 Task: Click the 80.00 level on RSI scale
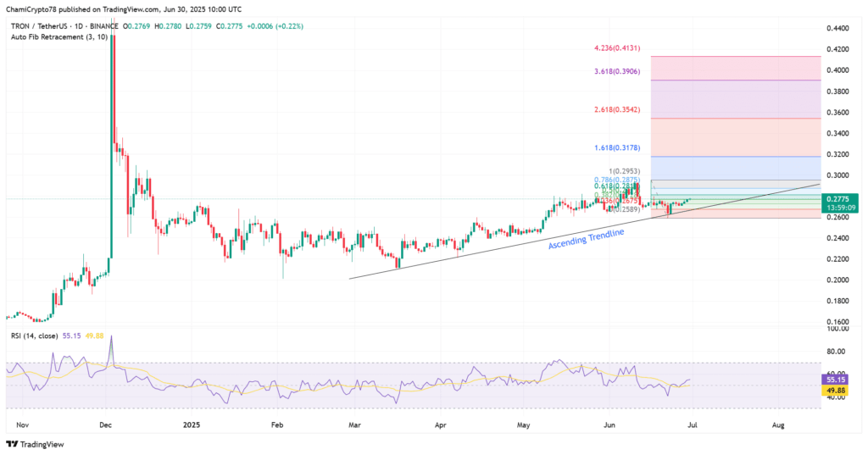click(839, 351)
